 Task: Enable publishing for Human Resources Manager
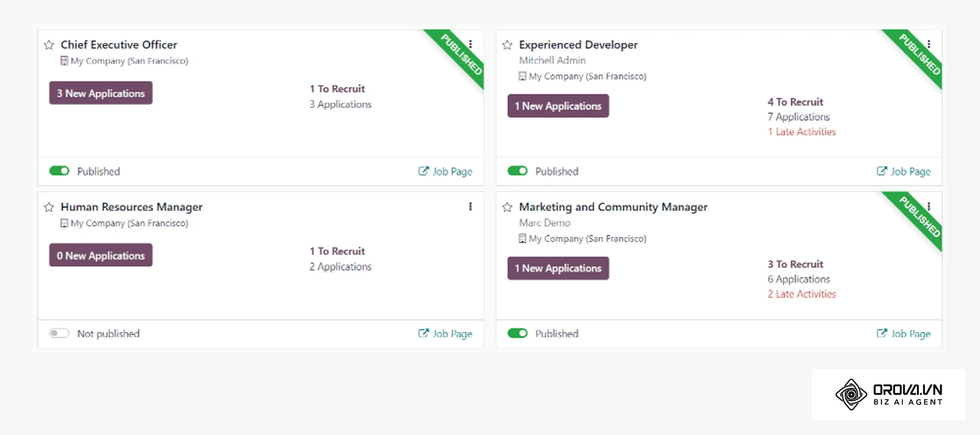pyautogui.click(x=59, y=333)
